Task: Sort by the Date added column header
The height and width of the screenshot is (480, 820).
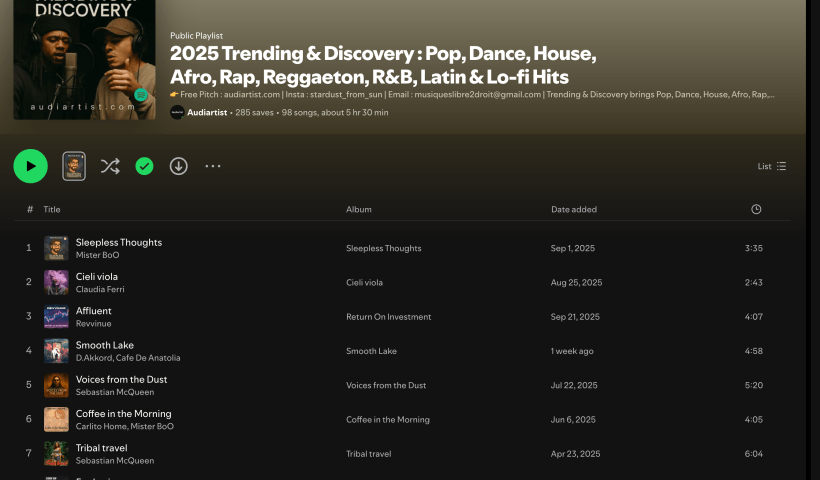Action: pyautogui.click(x=574, y=209)
